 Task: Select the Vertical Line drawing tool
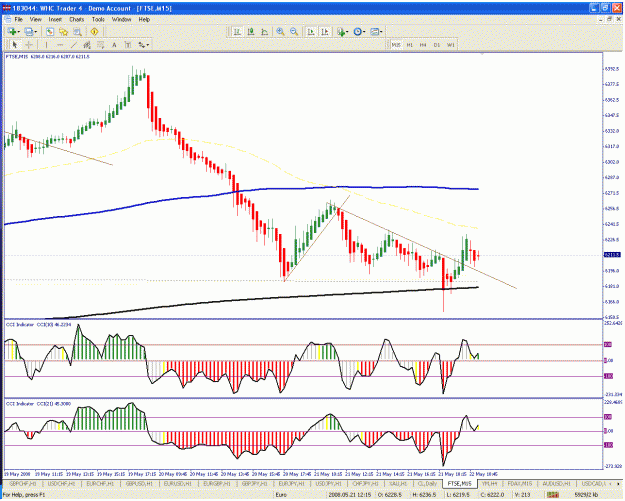[x=46, y=45]
